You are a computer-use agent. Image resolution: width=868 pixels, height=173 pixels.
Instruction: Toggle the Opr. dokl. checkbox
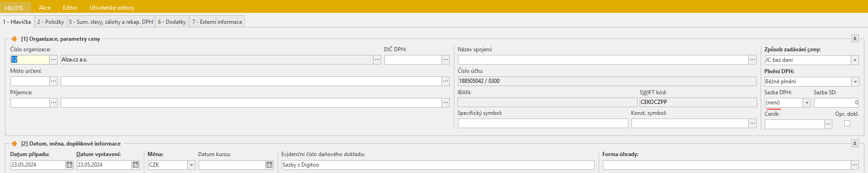847,123
